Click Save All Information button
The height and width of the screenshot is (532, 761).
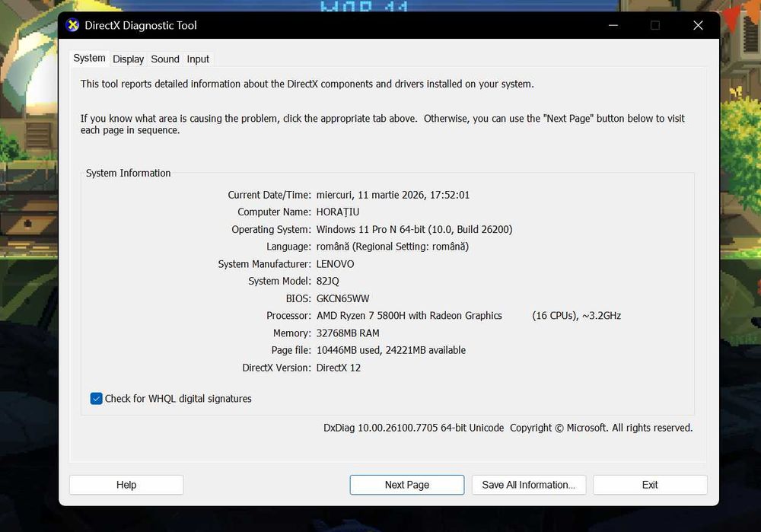click(529, 485)
